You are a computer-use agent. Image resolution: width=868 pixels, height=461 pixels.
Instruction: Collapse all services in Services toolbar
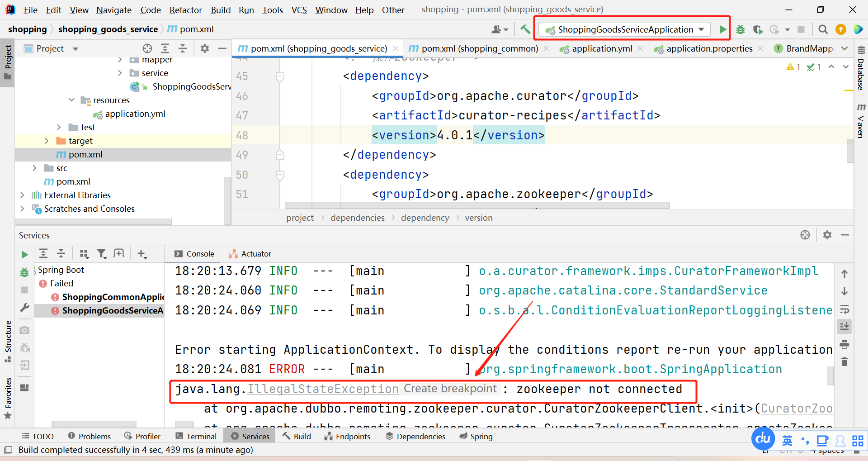pyautogui.click(x=61, y=254)
